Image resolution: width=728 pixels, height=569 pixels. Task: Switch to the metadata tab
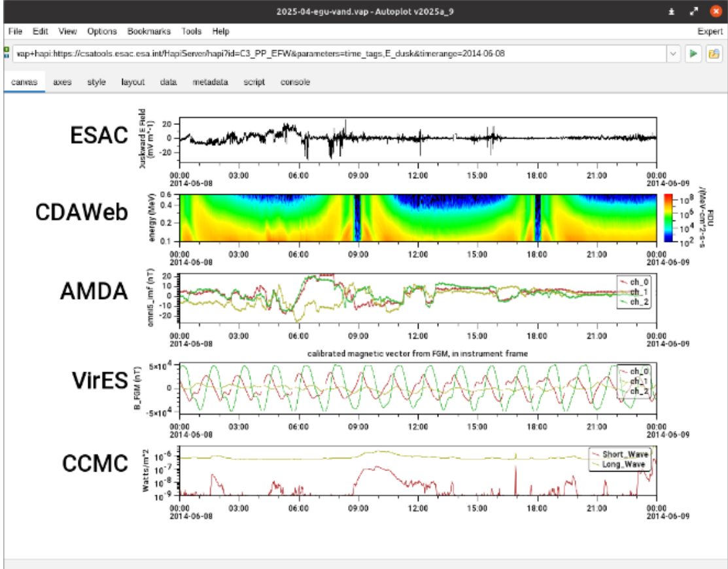click(x=209, y=82)
